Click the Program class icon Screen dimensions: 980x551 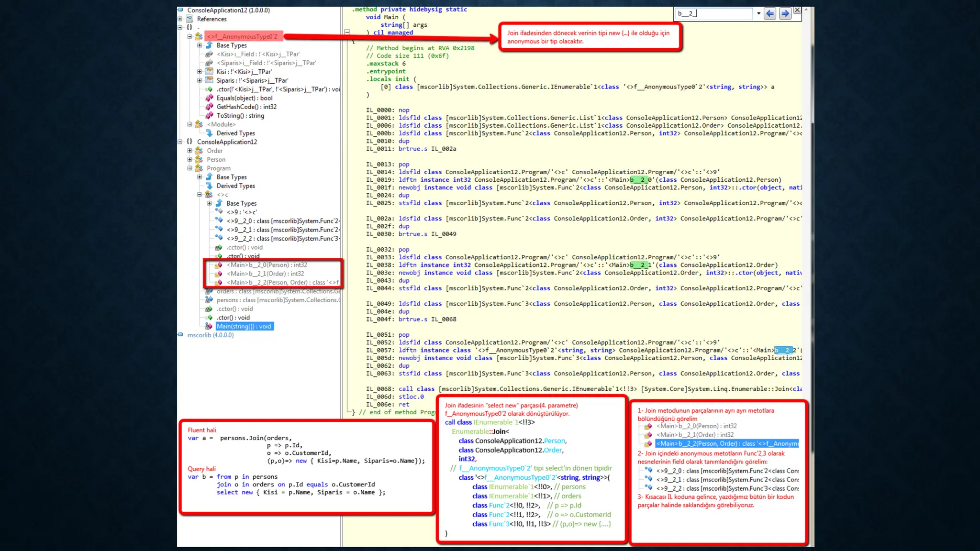tap(199, 168)
